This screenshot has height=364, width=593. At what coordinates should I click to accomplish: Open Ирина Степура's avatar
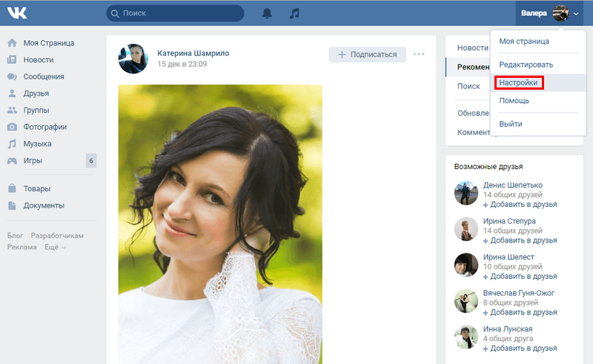pyautogui.click(x=466, y=229)
